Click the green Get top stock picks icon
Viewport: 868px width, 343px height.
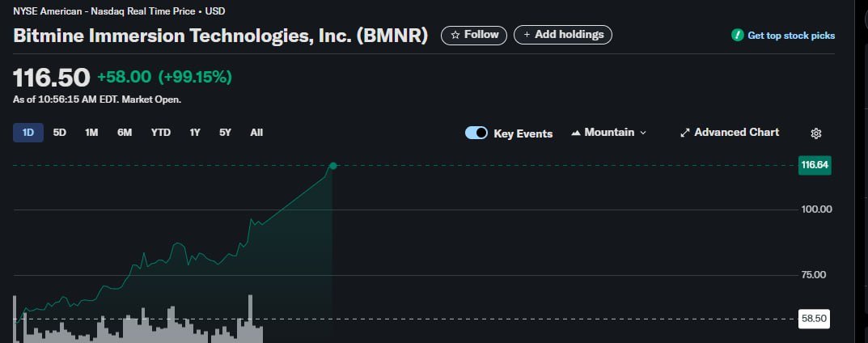tap(738, 36)
